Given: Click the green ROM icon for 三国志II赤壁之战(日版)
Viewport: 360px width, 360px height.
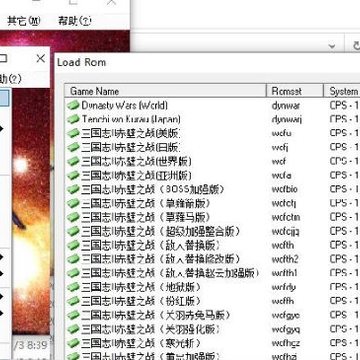Looking at the screenshot, I should (73, 147).
